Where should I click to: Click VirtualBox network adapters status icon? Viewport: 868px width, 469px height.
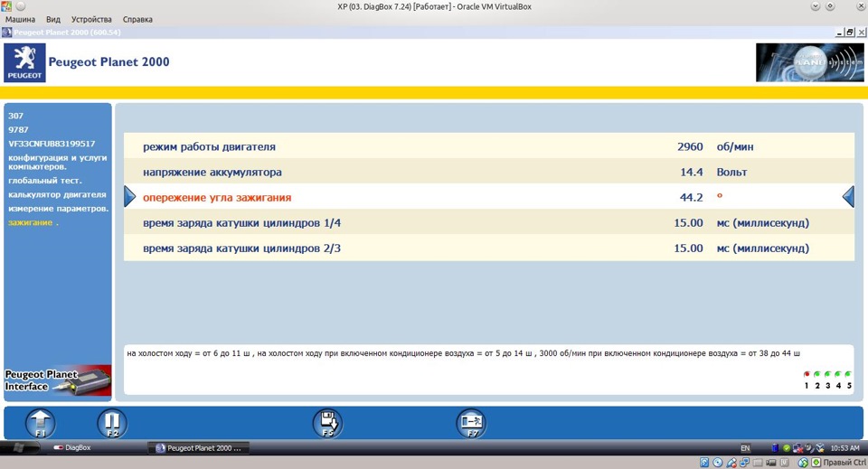pyautogui.click(x=744, y=463)
